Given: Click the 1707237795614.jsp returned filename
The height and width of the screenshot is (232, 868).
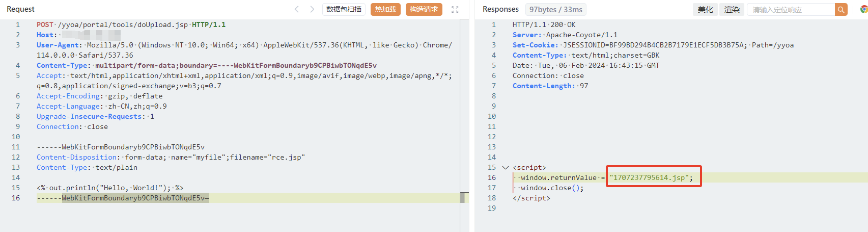Looking at the screenshot, I should point(649,177).
